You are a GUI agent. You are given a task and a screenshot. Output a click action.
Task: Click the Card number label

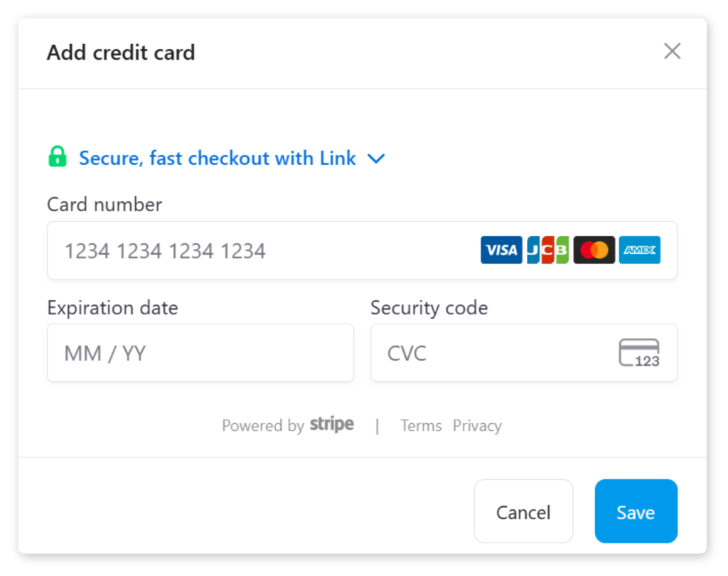(105, 205)
